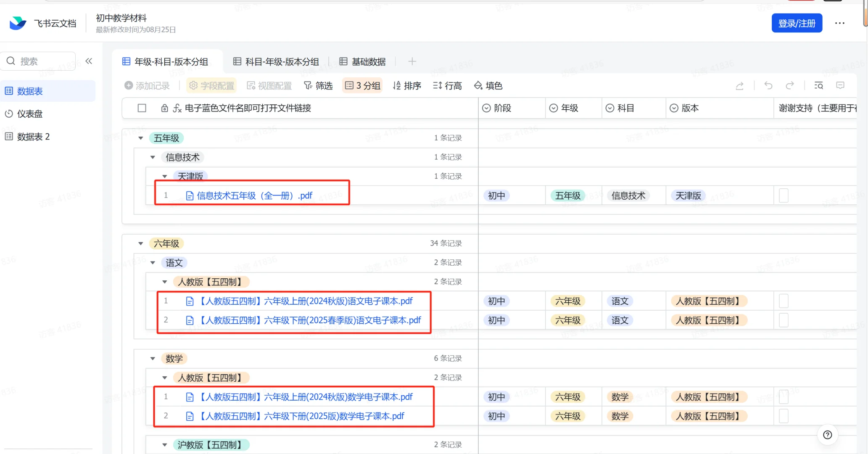Collapse the 语文 subgroup

point(153,263)
